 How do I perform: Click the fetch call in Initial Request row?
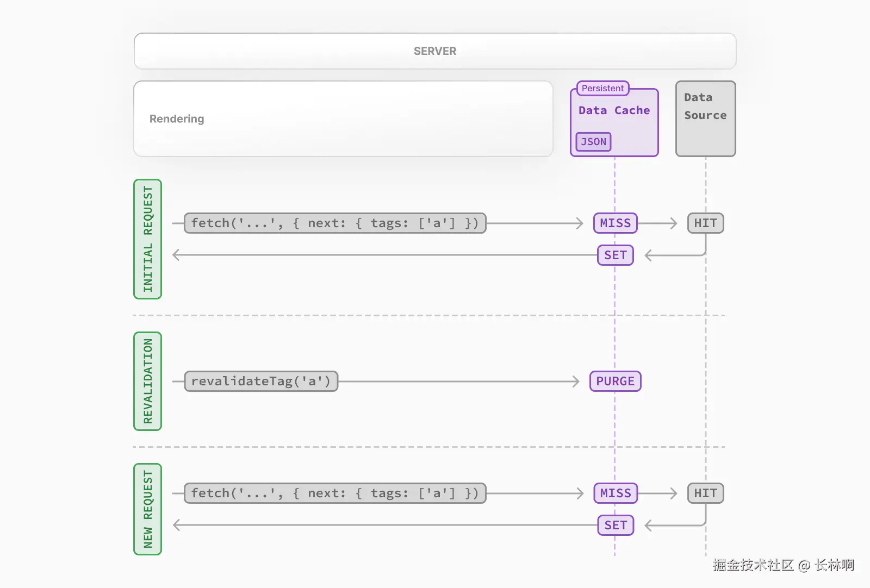[x=335, y=223]
